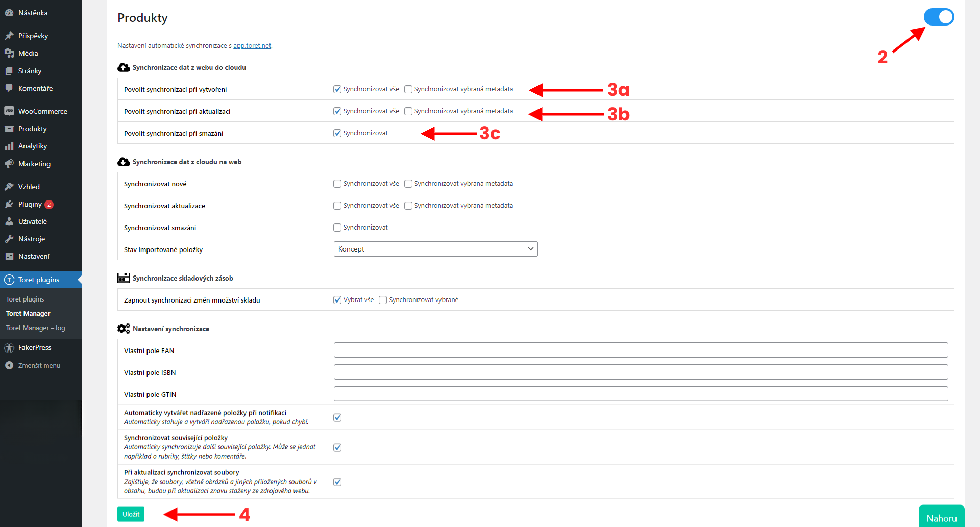
Task: Open WooCommerce menu item
Action: 41,111
